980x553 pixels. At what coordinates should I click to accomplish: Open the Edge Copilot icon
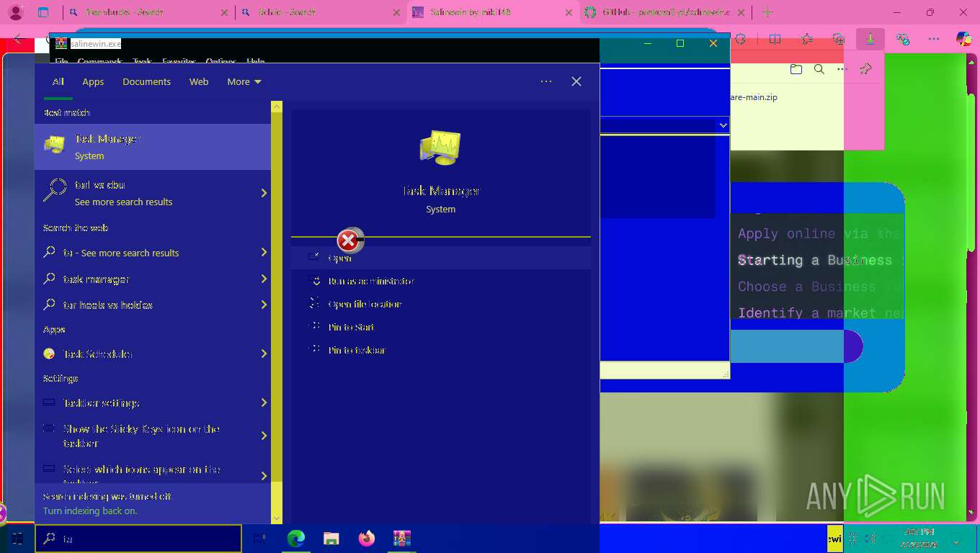pos(963,40)
